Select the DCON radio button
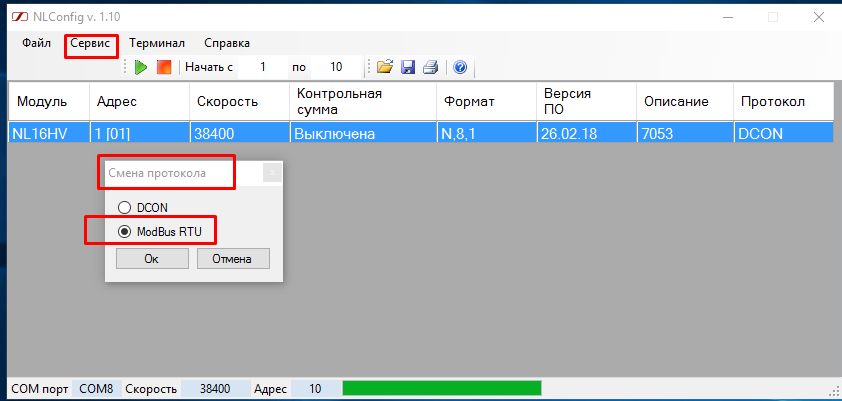This screenshot has width=842, height=401. pyautogui.click(x=124, y=207)
